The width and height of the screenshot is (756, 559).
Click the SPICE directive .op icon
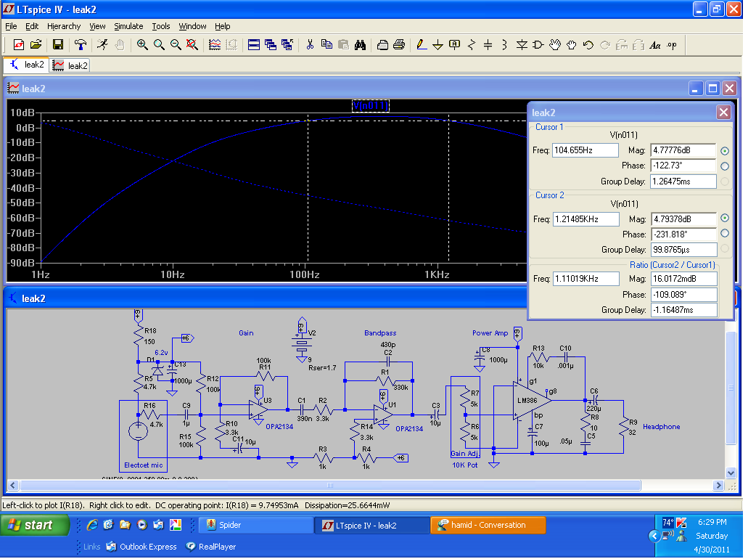[672, 45]
